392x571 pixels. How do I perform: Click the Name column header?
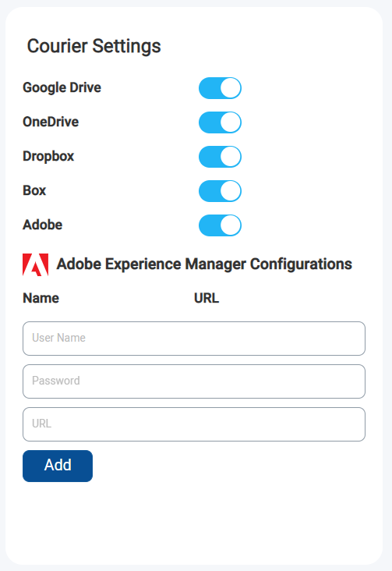[x=41, y=298]
